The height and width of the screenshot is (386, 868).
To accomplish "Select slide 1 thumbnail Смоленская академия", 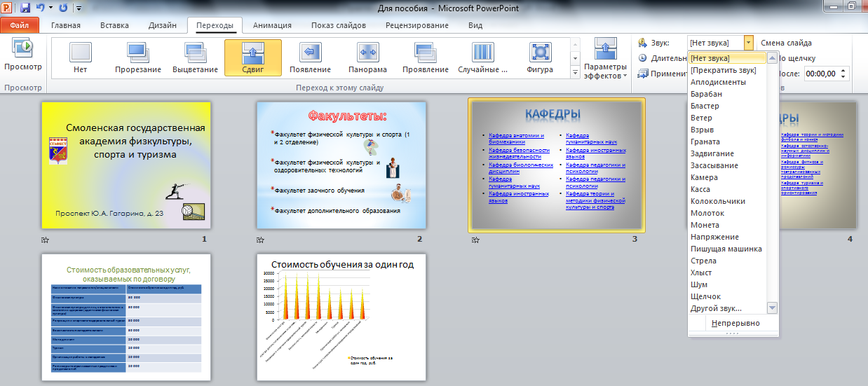I will pyautogui.click(x=126, y=165).
